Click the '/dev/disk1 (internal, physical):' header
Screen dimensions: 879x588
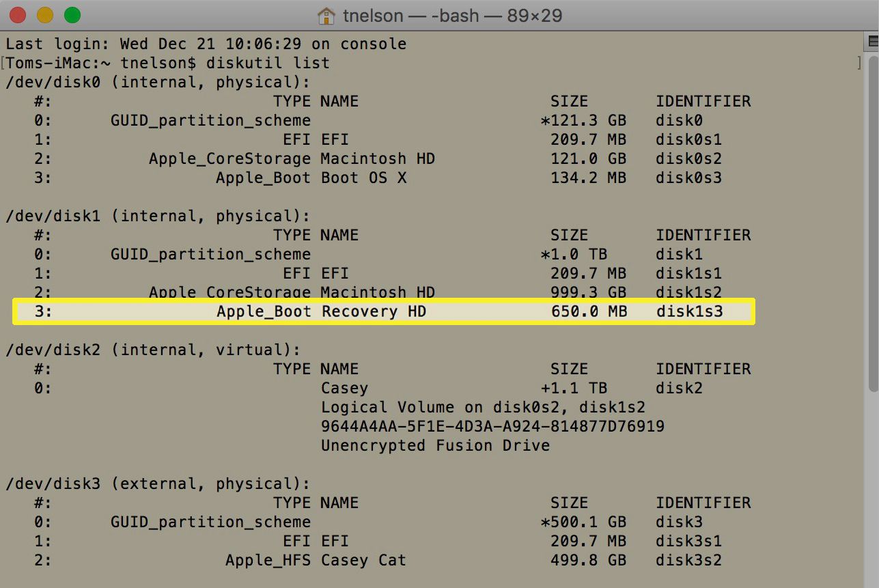[x=158, y=216]
